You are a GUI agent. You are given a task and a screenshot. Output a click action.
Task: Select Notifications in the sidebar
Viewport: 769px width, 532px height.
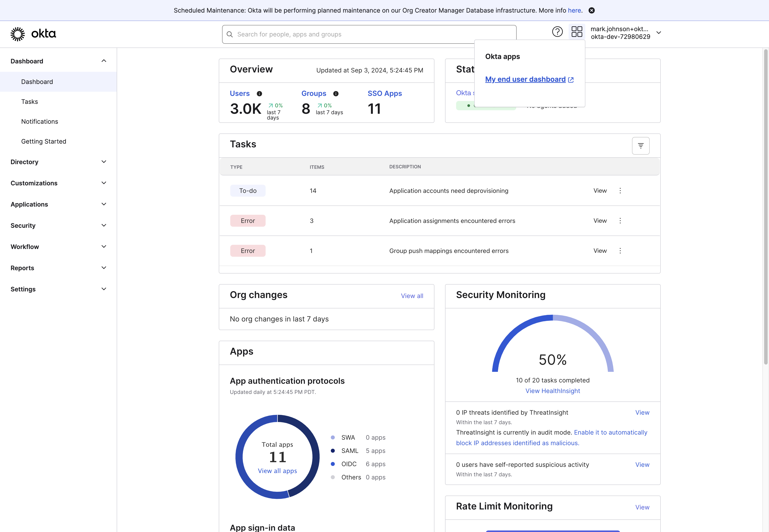(58, 122)
